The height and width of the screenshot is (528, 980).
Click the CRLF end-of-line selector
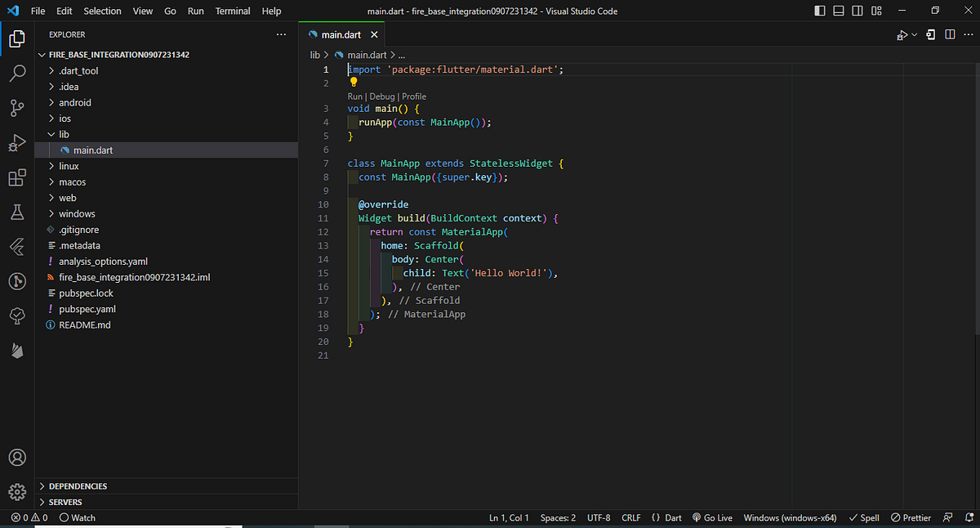pos(631,517)
